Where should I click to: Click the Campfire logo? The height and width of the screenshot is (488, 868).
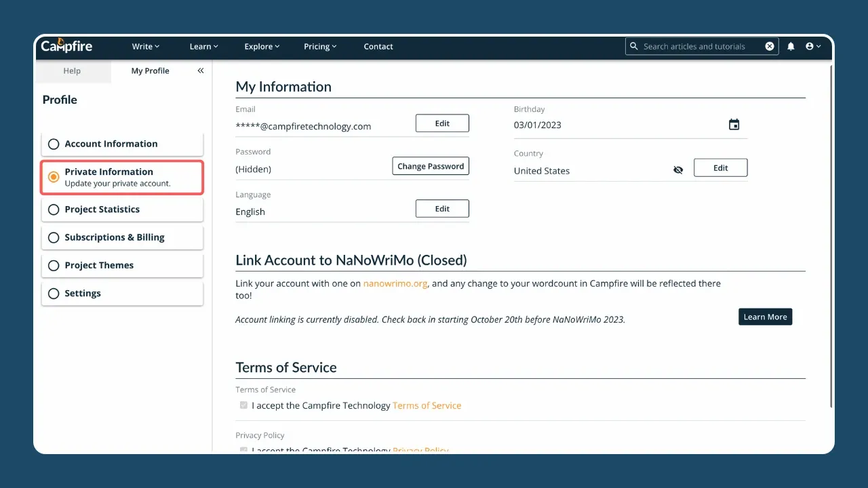(x=66, y=46)
